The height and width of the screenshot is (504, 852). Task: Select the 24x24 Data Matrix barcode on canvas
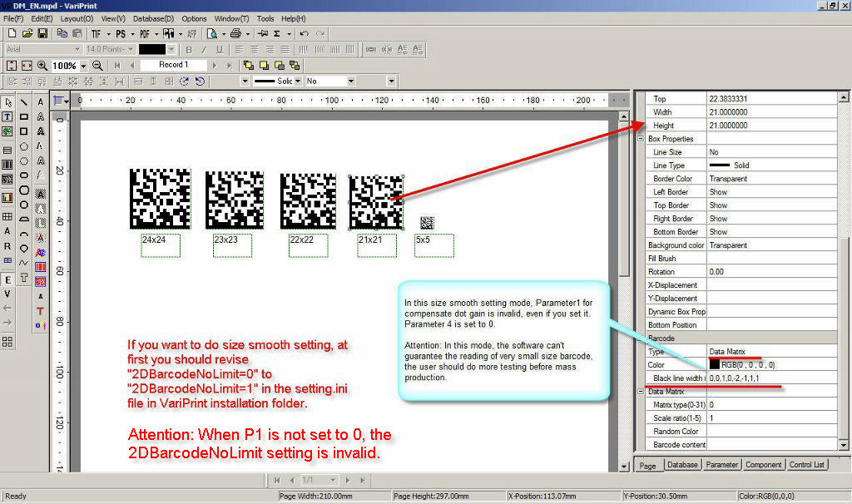[161, 198]
